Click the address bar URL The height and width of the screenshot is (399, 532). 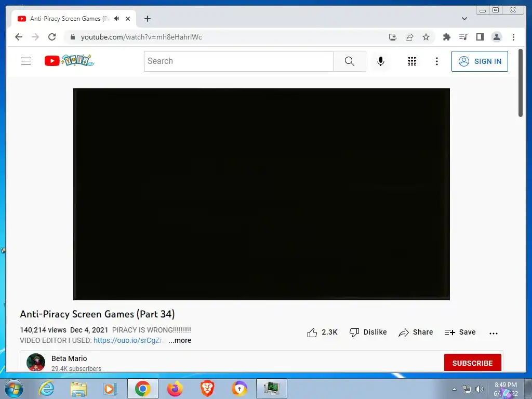pyautogui.click(x=141, y=37)
